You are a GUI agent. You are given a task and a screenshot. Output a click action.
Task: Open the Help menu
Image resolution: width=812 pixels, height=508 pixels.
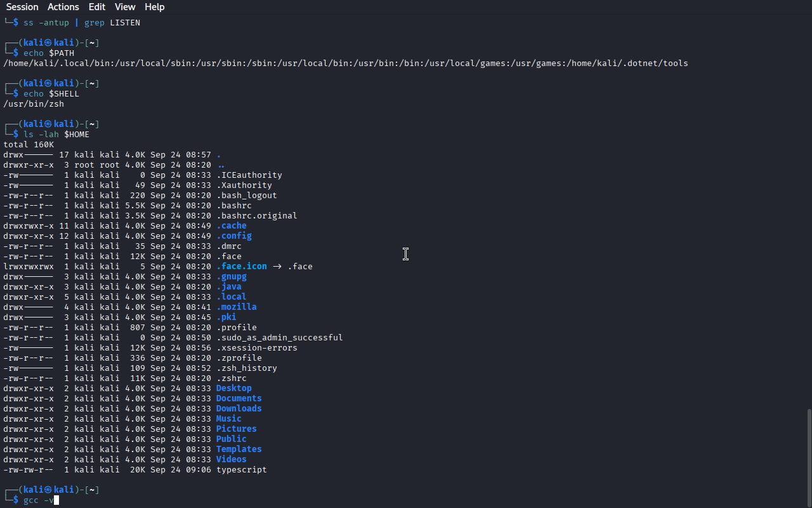coord(154,7)
